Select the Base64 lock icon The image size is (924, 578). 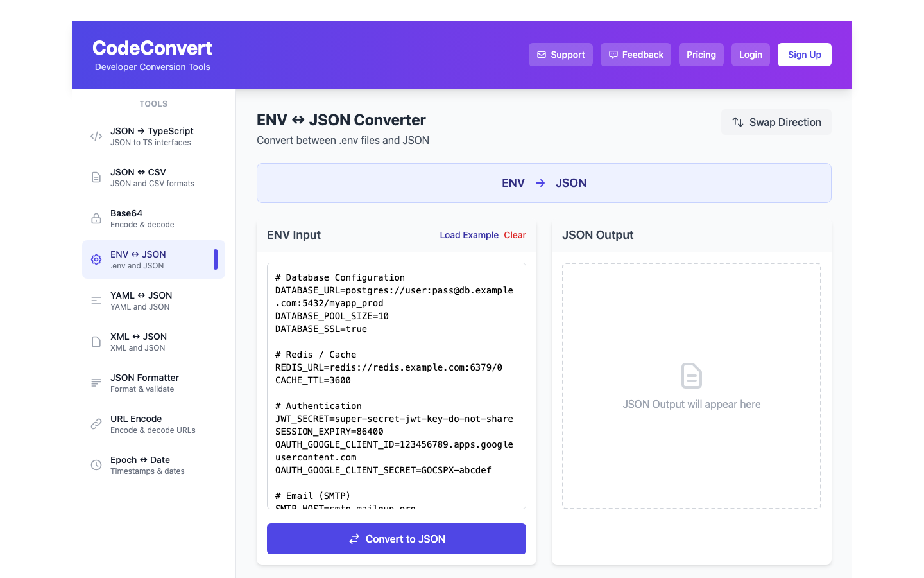96,218
